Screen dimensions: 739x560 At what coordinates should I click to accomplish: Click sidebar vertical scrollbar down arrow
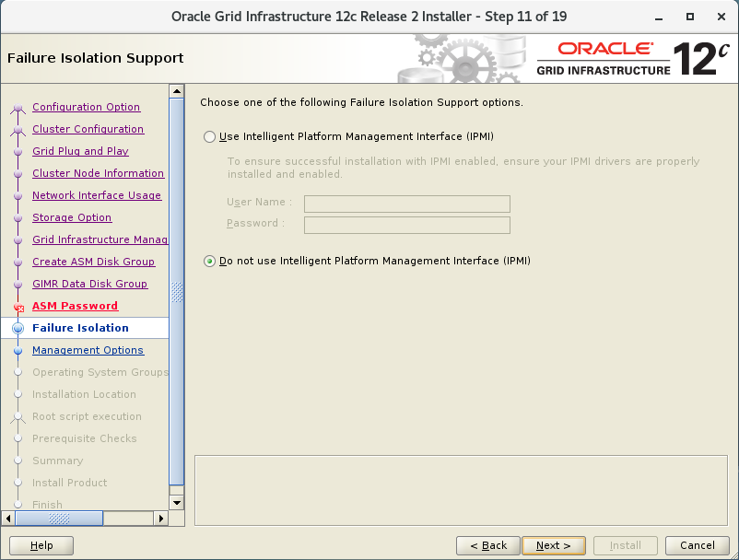click(177, 503)
